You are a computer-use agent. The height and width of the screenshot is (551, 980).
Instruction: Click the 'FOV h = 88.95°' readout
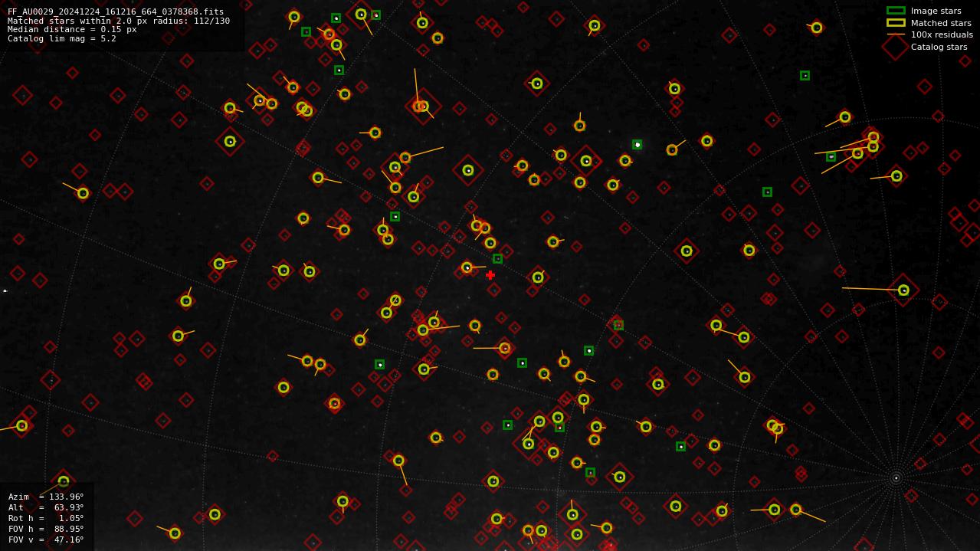click(46, 529)
